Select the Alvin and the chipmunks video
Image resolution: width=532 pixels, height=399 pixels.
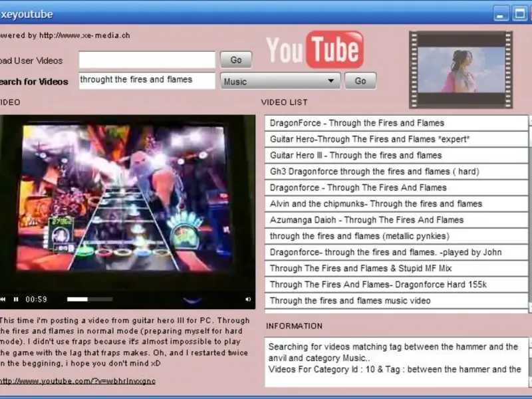point(396,203)
